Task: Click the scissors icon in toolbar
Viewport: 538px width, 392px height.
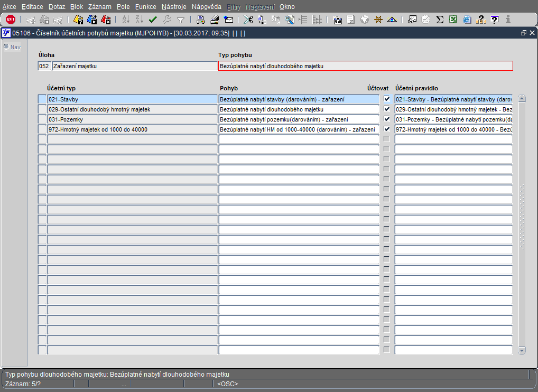Action: pos(248,20)
